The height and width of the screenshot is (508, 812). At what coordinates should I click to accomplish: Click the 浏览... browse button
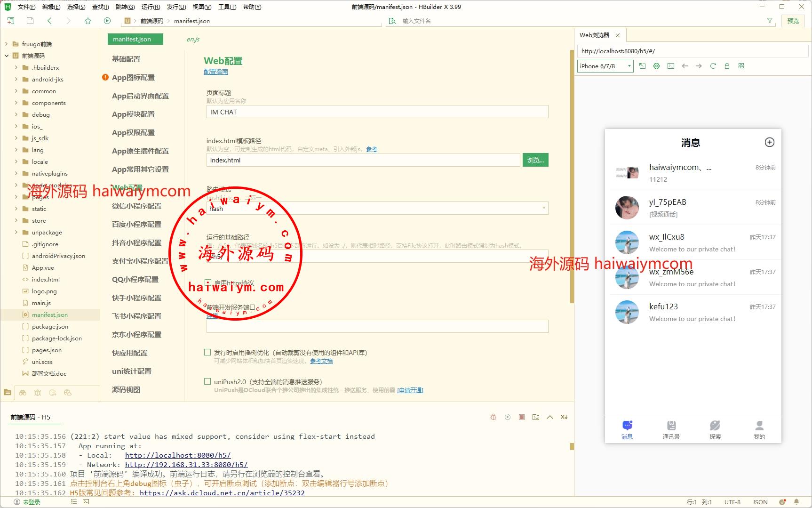pyautogui.click(x=535, y=160)
